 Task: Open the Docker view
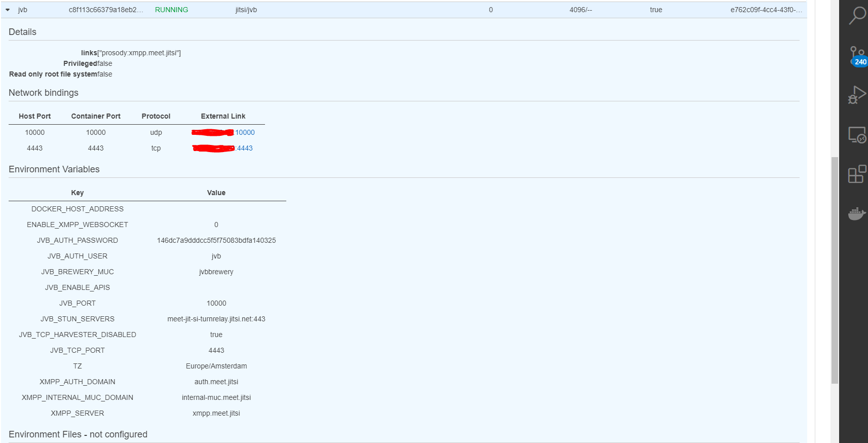[857, 213]
